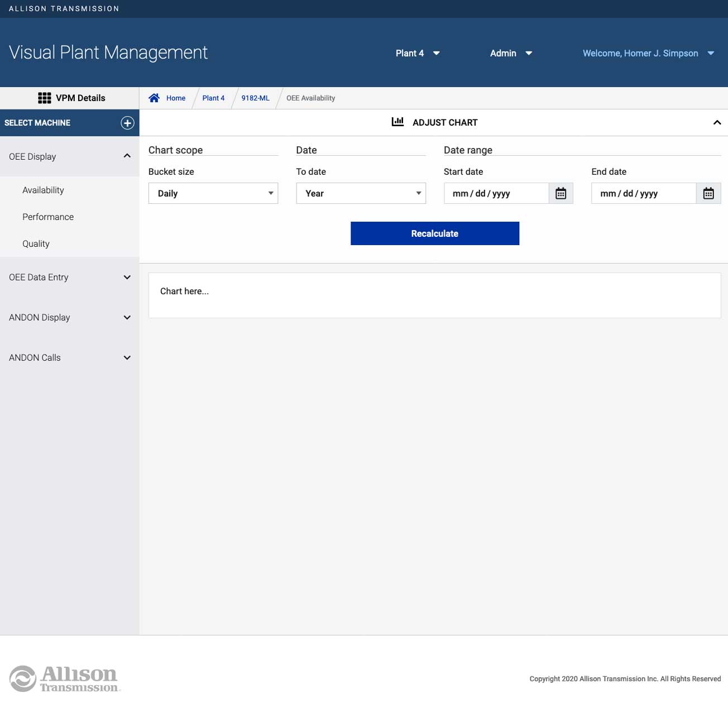This screenshot has width=728, height=722.
Task: Click the Recalculate button
Action: tap(435, 233)
